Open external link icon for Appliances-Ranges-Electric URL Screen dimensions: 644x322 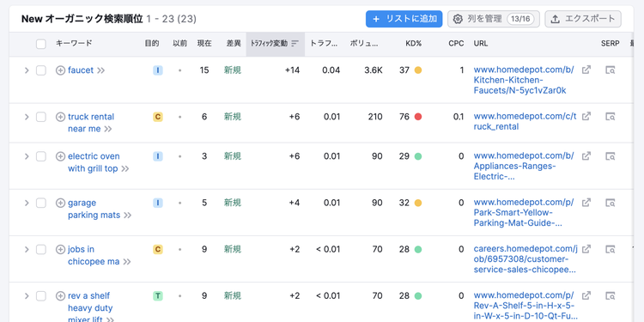click(x=586, y=156)
